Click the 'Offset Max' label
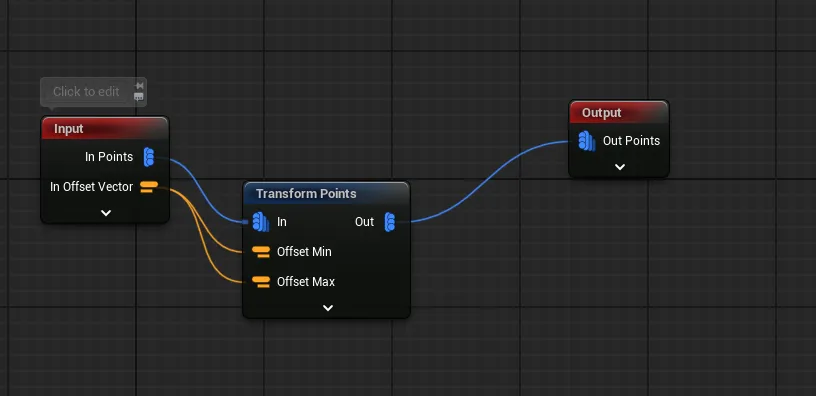816x396 pixels. pyautogui.click(x=306, y=282)
